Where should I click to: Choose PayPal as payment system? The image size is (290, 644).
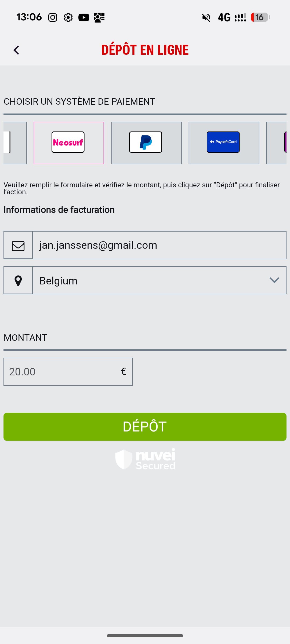point(146,143)
